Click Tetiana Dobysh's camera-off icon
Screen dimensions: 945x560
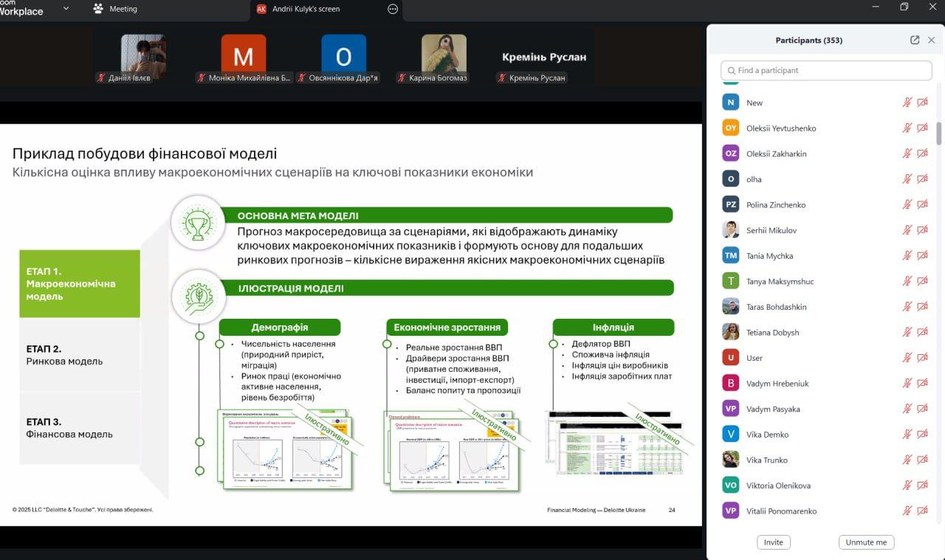point(922,333)
